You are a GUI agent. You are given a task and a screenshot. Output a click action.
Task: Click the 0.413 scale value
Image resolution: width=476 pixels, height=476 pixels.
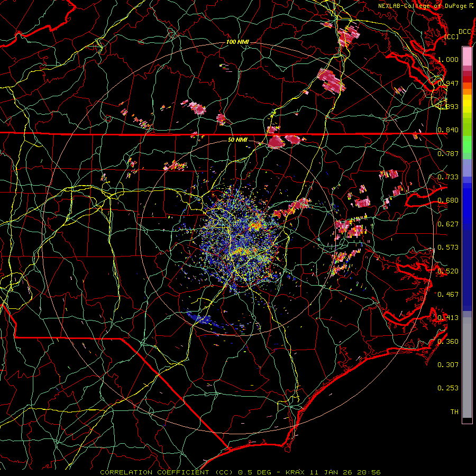coord(448,317)
